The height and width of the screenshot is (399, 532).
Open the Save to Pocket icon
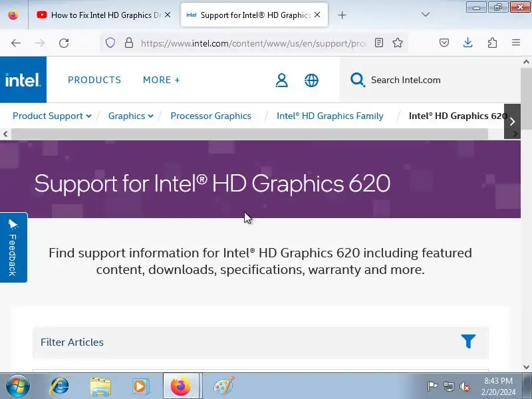click(444, 43)
